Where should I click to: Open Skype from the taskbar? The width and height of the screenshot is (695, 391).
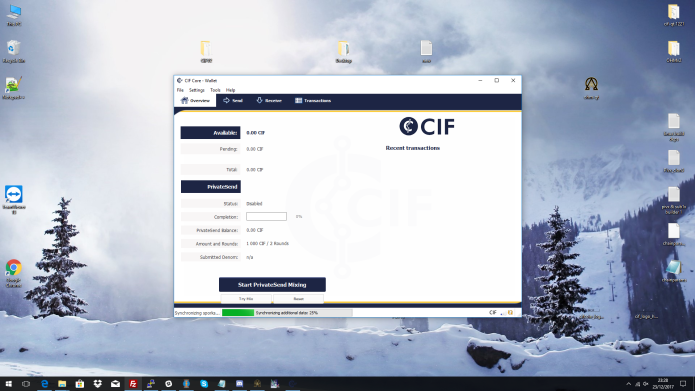tap(204, 384)
